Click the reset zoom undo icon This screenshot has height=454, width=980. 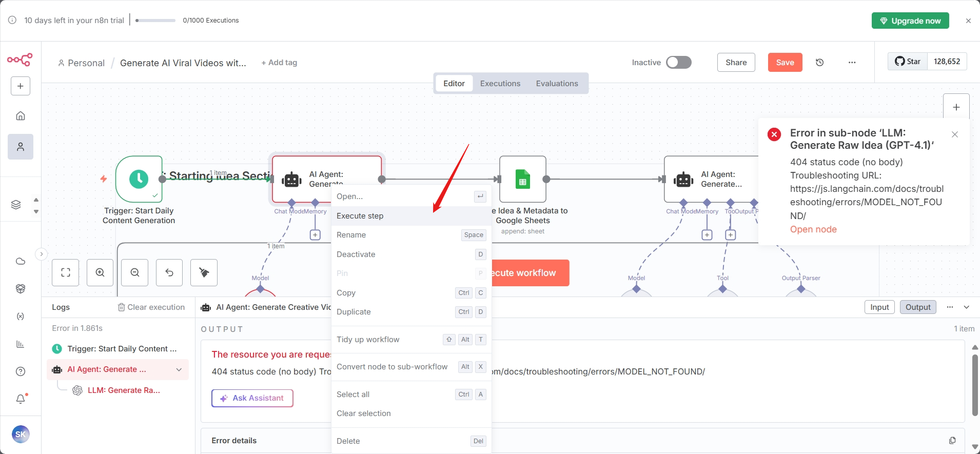point(169,272)
